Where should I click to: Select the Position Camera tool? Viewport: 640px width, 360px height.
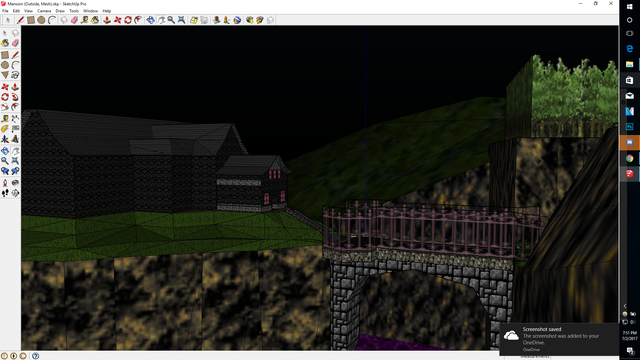(x=5, y=183)
